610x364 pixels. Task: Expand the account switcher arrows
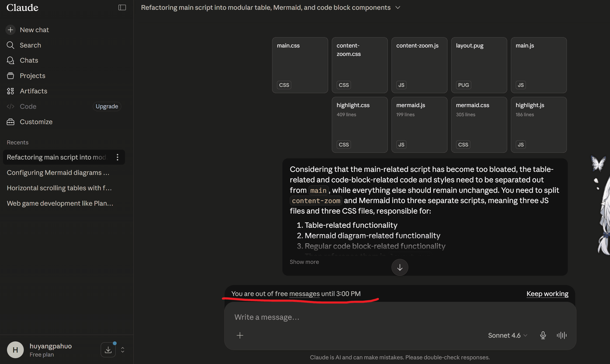tap(123, 350)
